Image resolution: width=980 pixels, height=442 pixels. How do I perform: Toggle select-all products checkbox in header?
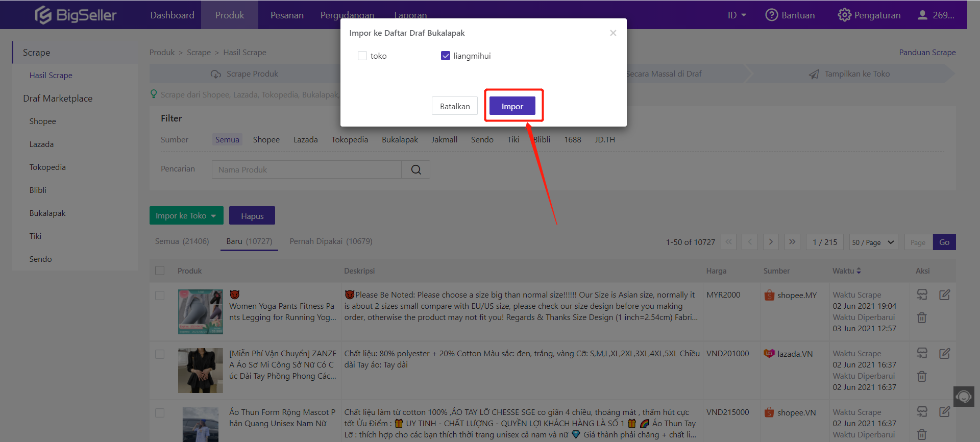[x=160, y=271]
